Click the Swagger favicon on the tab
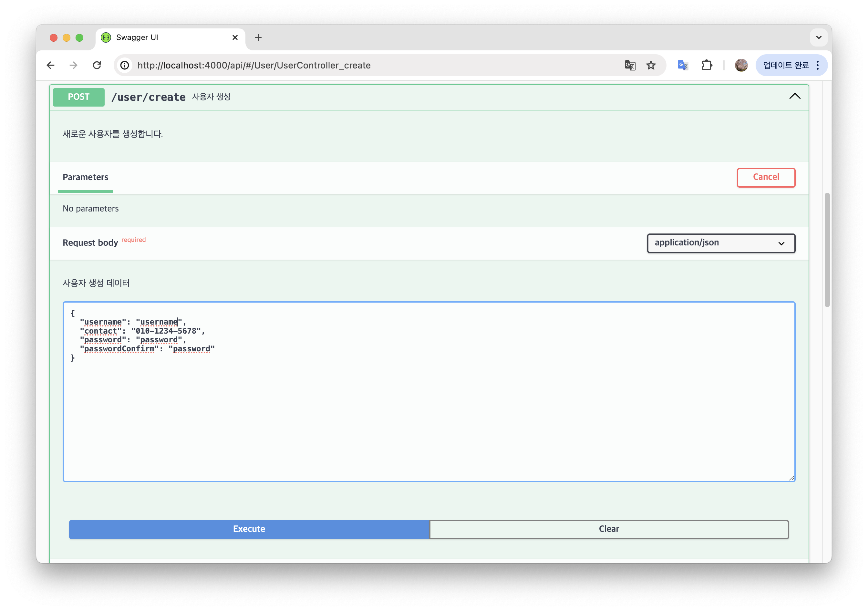This screenshot has height=611, width=868. (106, 37)
